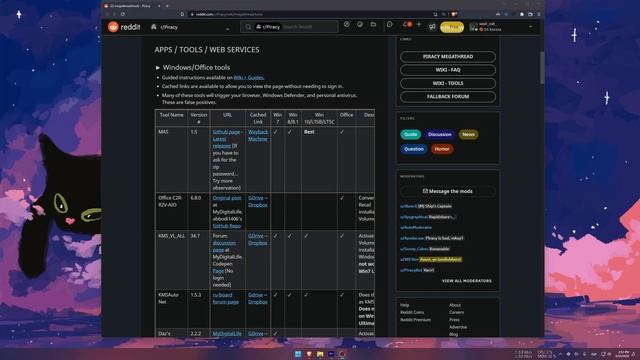Filter posts by Discussion flair

(440, 134)
